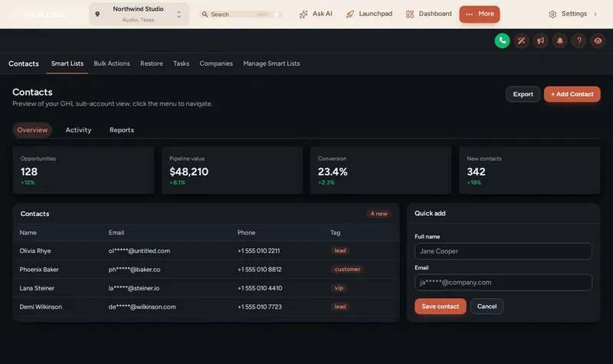Click the customer tag on Phoenix Baker
The image size is (613, 364).
tap(347, 270)
